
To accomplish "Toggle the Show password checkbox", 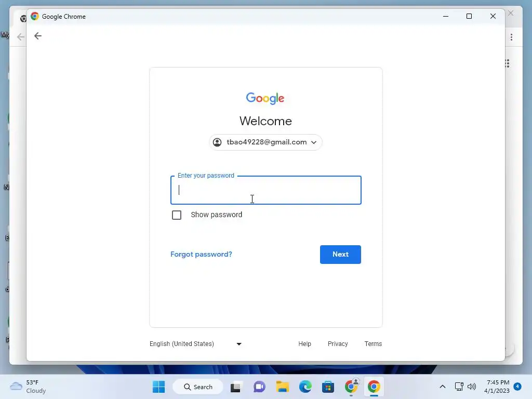I will tap(177, 215).
